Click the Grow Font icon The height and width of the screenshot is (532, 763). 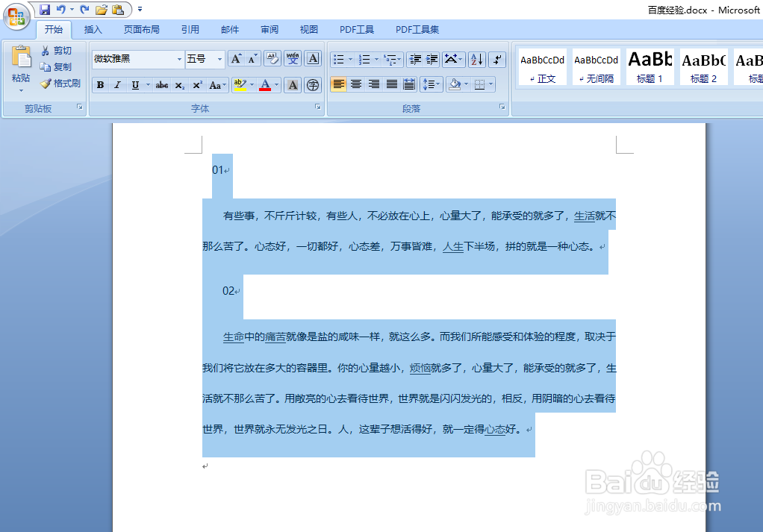235,58
